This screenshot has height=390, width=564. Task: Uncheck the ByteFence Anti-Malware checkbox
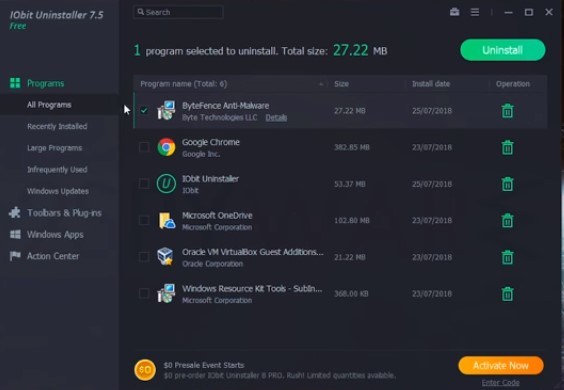pos(144,110)
